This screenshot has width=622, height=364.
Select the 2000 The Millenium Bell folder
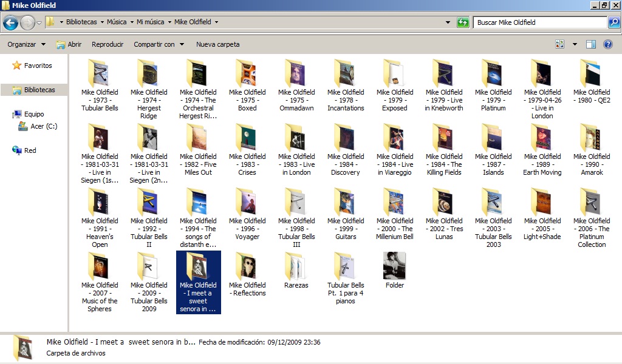395,214
